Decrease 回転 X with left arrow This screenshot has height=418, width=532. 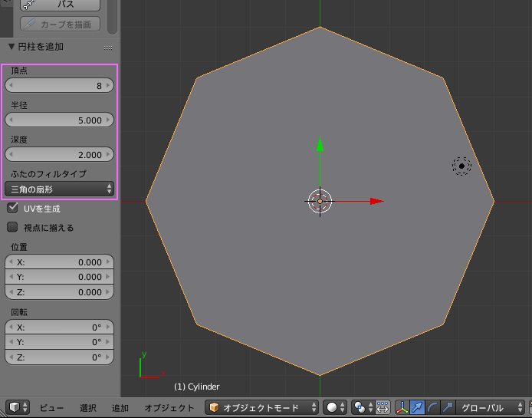pyautogui.click(x=11, y=327)
